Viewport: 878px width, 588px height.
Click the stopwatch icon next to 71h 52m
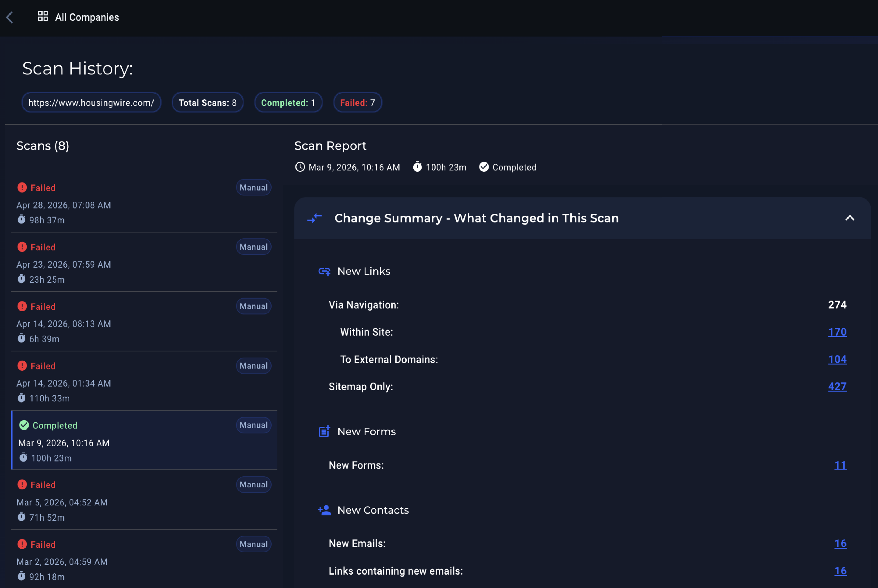click(21, 517)
